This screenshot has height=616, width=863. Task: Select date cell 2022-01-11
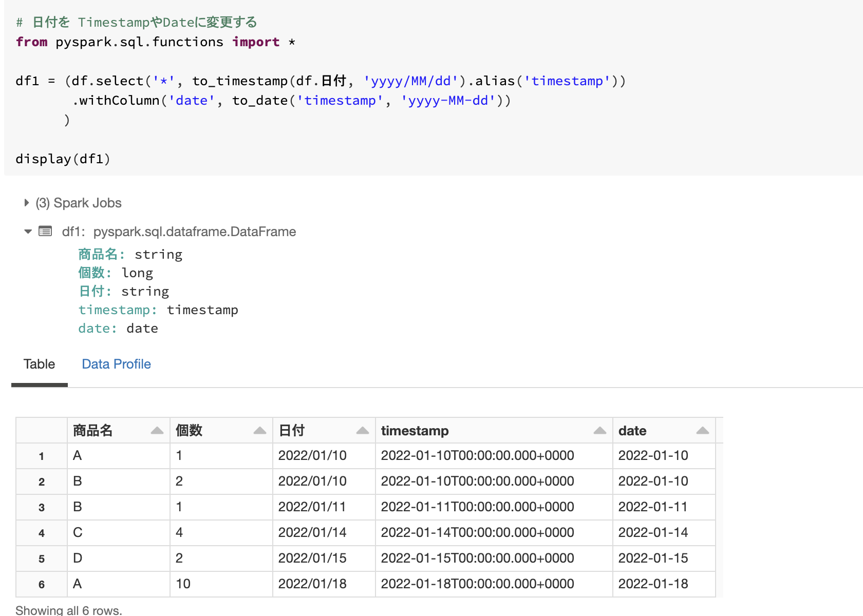pos(664,507)
